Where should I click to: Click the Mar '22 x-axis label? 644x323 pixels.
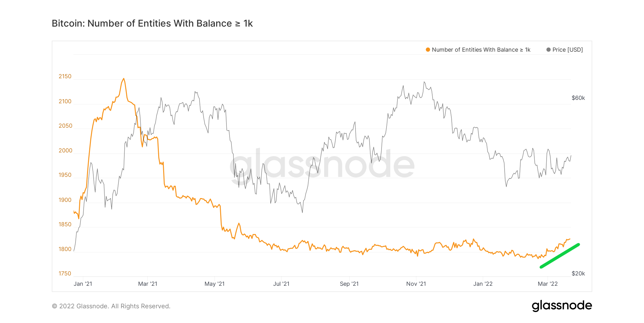[548, 284]
